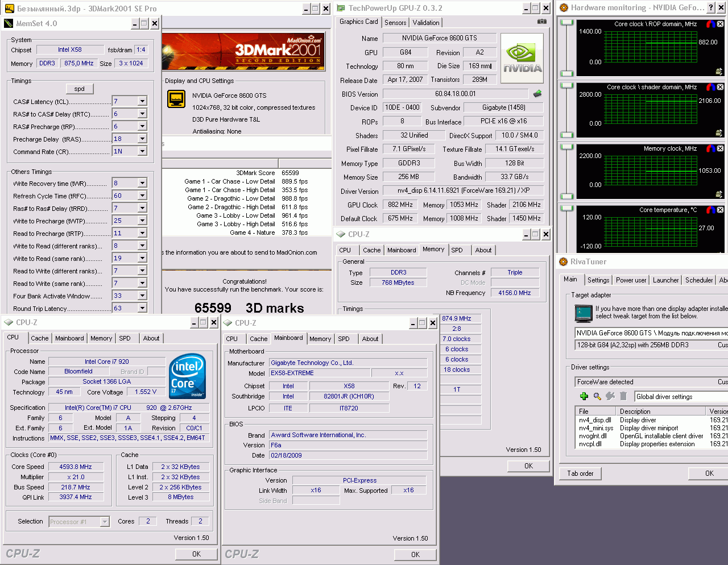The height and width of the screenshot is (565, 728).
Task: Click GPU-Z camera screenshot icon
Action: coord(542,22)
